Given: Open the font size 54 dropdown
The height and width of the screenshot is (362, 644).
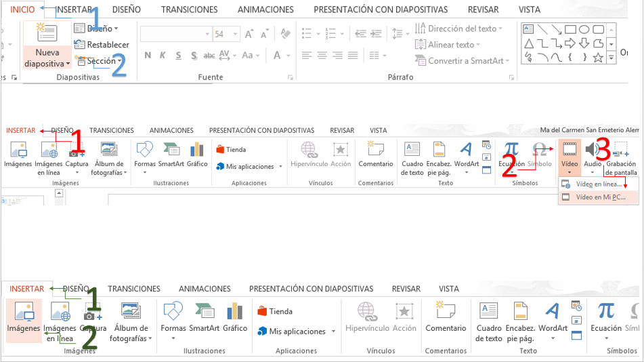Looking at the screenshot, I should (235, 34).
